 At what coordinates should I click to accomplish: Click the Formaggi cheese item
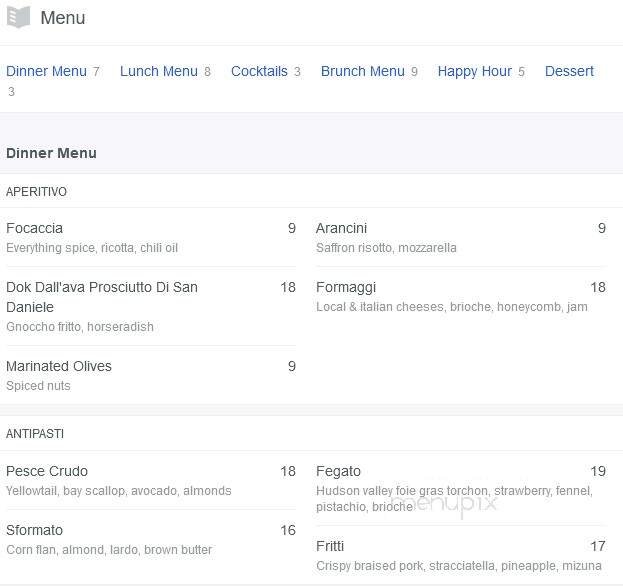[x=345, y=287]
